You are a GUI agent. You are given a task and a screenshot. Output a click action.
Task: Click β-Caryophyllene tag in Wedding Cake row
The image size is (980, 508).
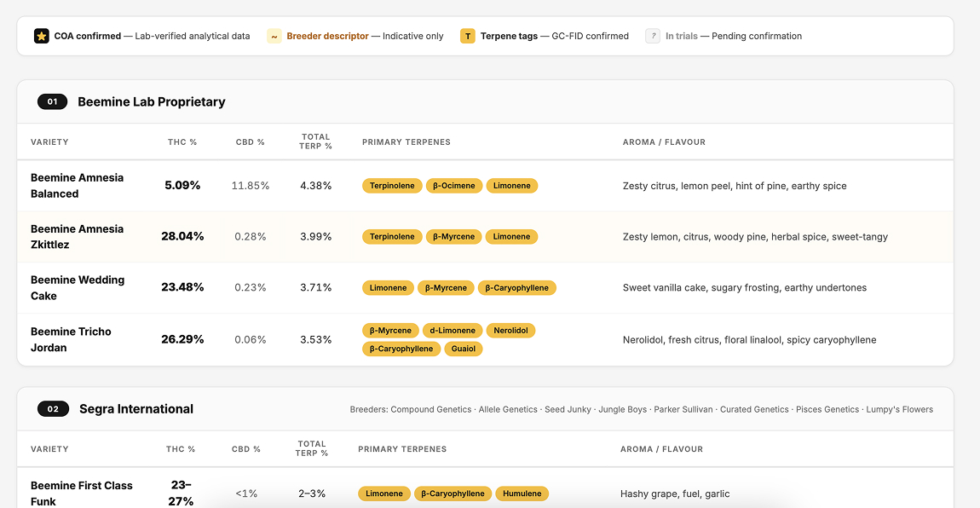(517, 288)
